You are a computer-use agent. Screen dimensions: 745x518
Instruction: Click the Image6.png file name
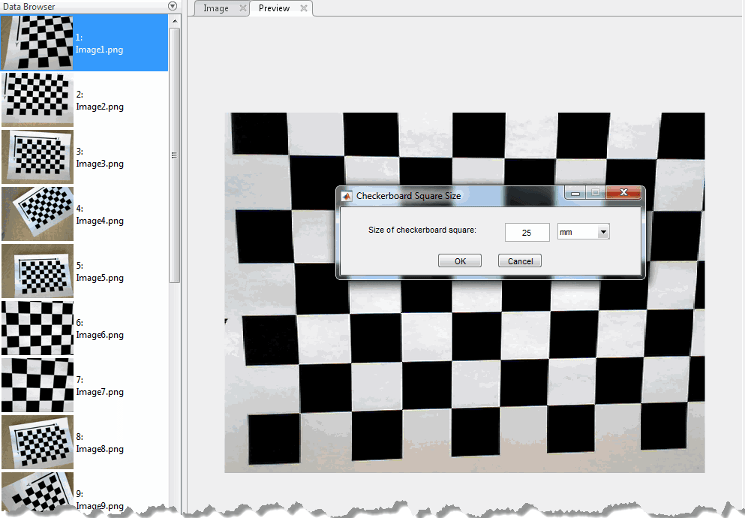(x=100, y=335)
